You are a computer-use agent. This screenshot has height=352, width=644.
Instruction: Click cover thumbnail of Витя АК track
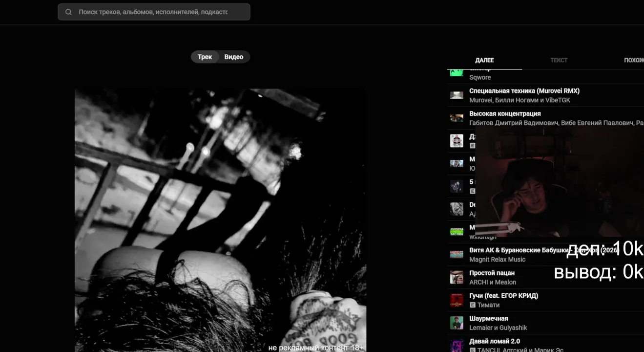tap(457, 255)
